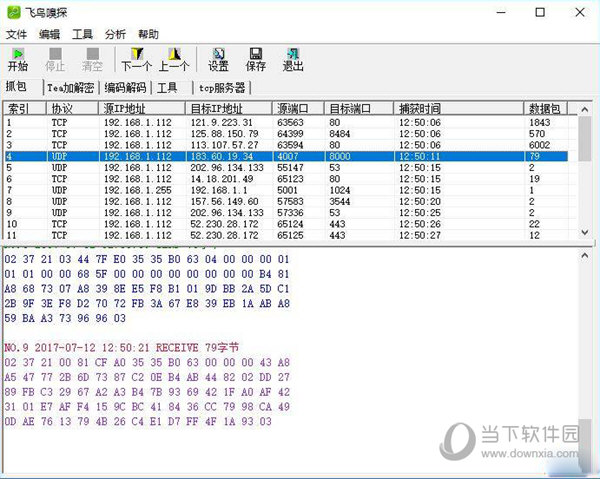
Task: Clear captured list with 清空 icon
Action: click(x=92, y=59)
